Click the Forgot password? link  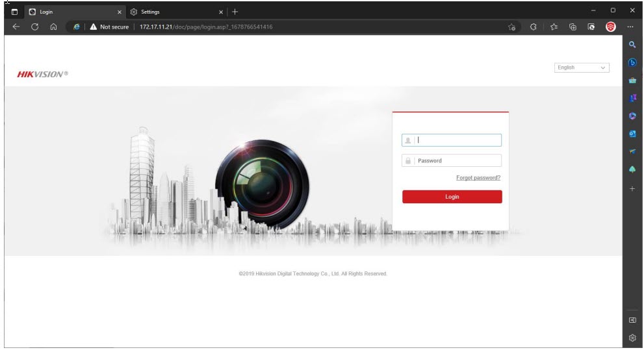(x=478, y=178)
